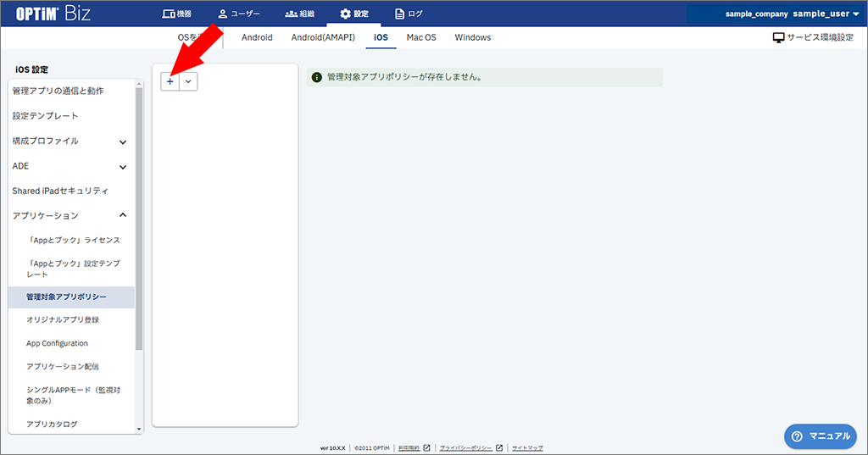The width and height of the screenshot is (868, 455).
Task: Switch to the Android(AMAPI) tab
Action: 323,37
